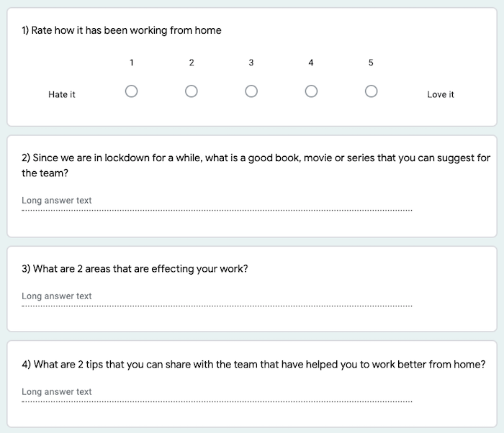
Task: Select rating 4 radio button
Action: [x=311, y=91]
